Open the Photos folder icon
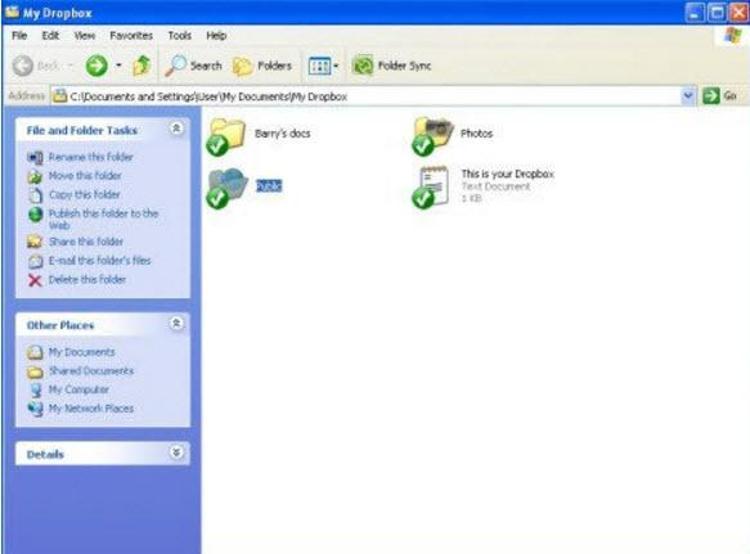Viewport: 750px width, 554px height. (433, 135)
